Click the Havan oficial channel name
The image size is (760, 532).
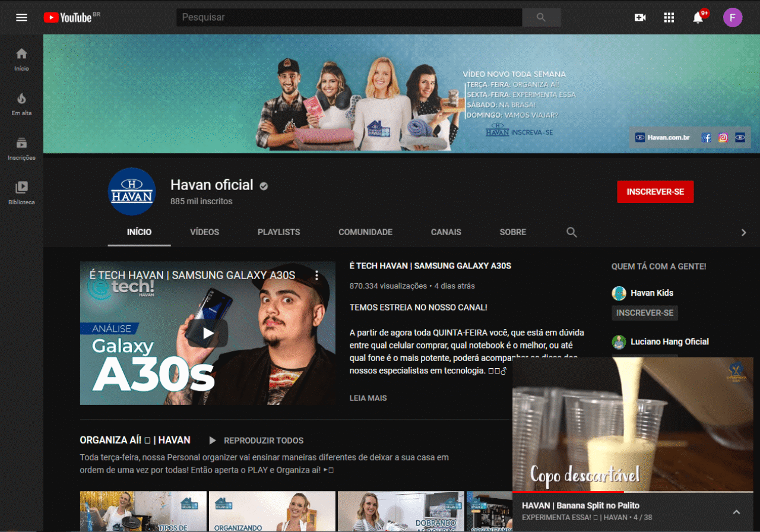point(212,185)
